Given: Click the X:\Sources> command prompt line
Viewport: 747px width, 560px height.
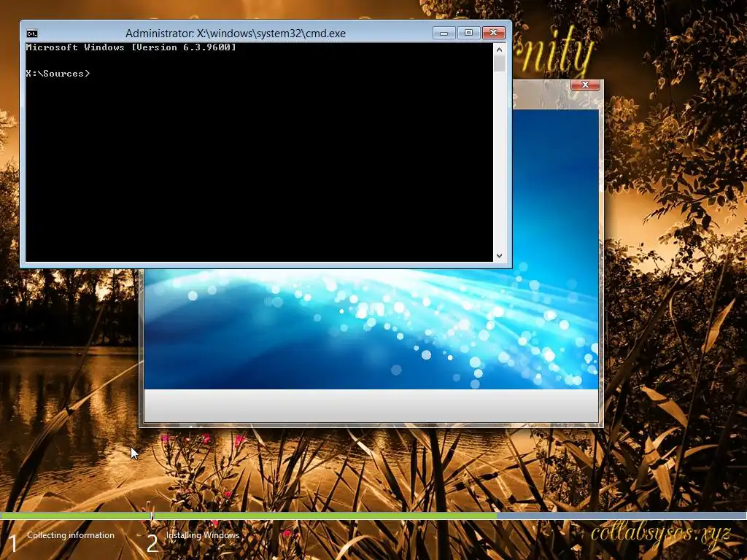Looking at the screenshot, I should coord(58,74).
